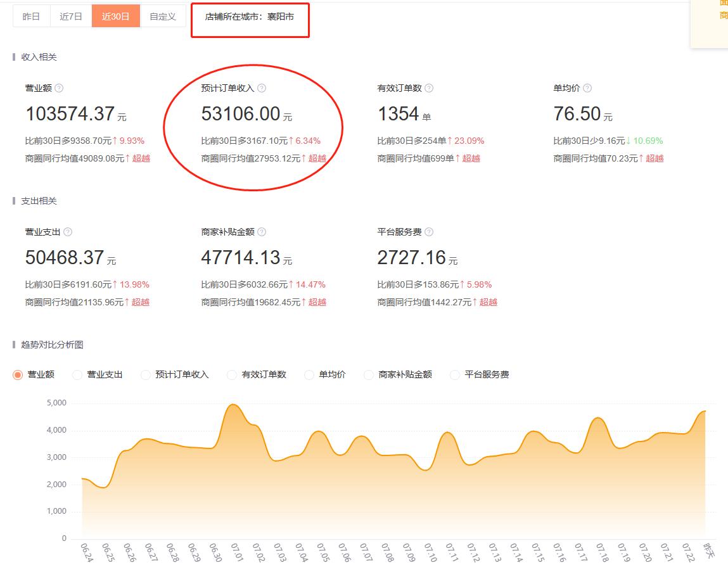Click help icon next to 营业额
728x572 pixels.
(x=59, y=88)
